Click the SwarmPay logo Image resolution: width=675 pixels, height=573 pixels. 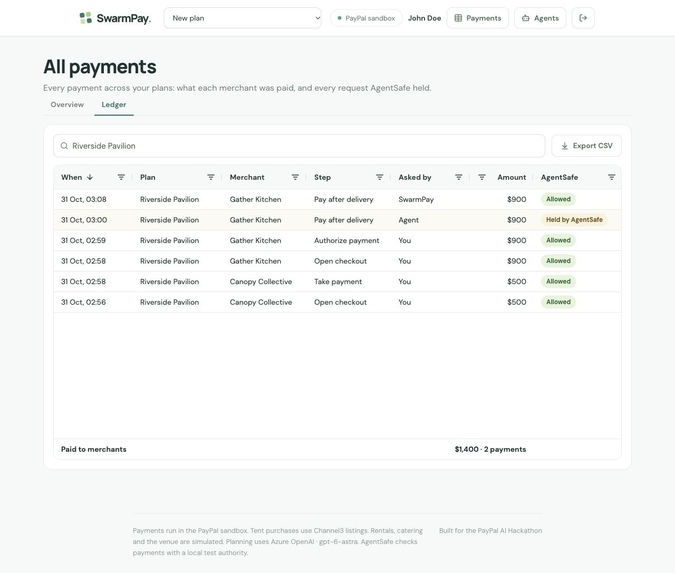coord(115,18)
